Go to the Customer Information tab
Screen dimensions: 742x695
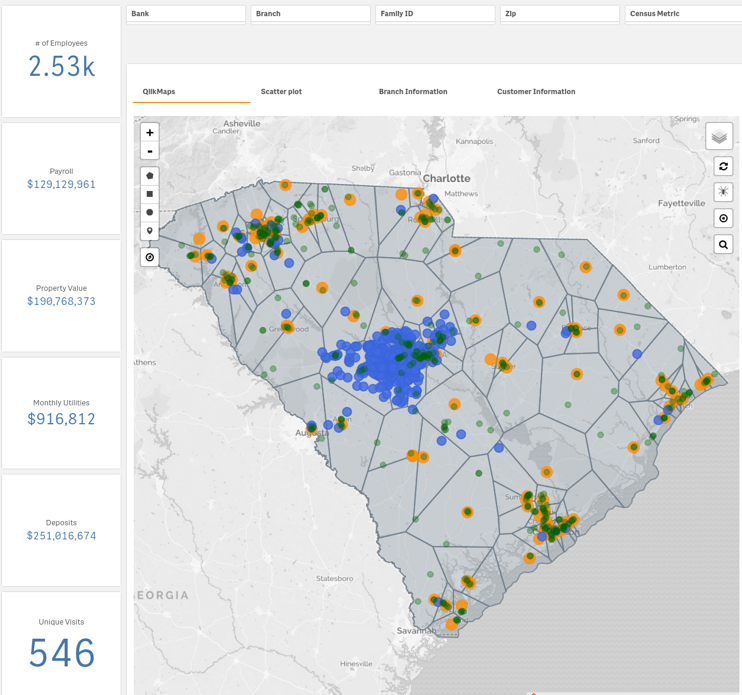[536, 91]
